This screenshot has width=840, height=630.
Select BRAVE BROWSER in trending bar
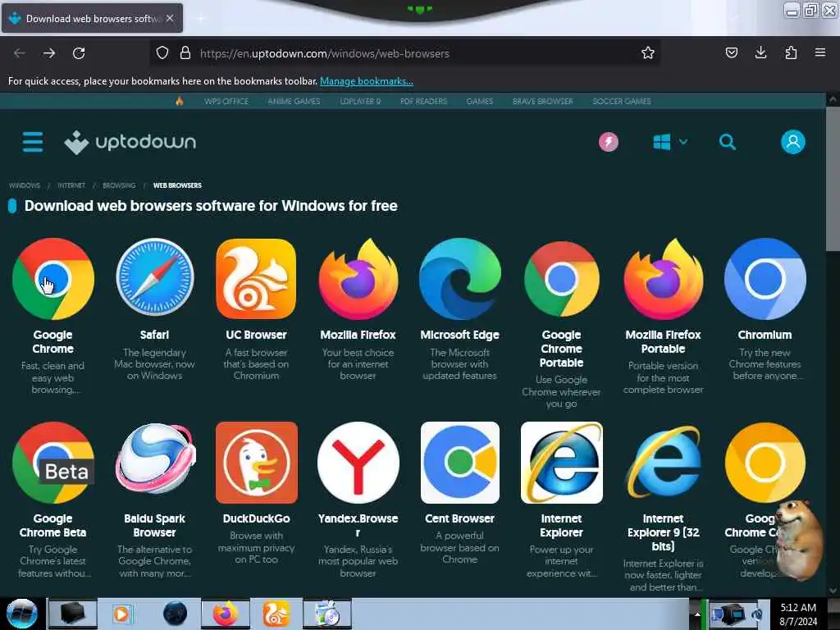click(x=543, y=101)
